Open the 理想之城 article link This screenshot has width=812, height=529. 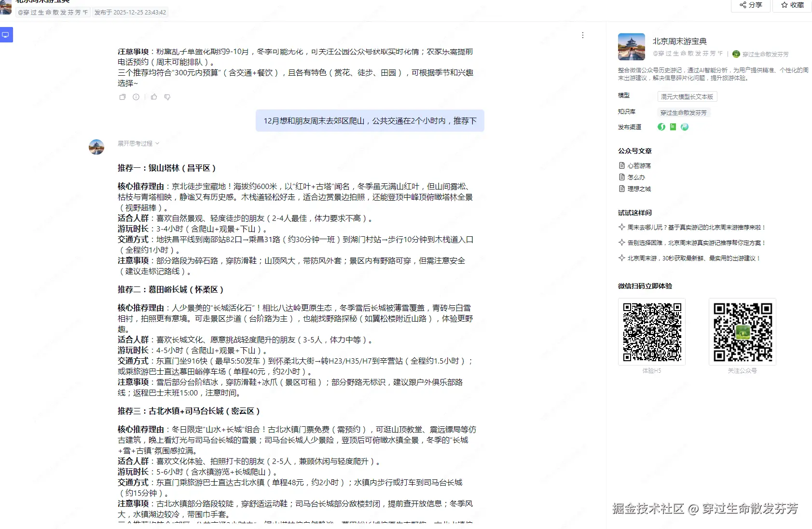pyautogui.click(x=639, y=189)
